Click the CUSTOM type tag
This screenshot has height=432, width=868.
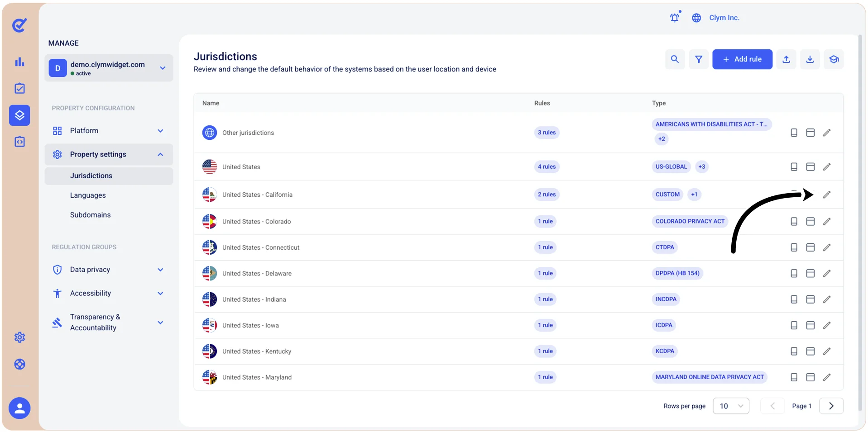[667, 195]
